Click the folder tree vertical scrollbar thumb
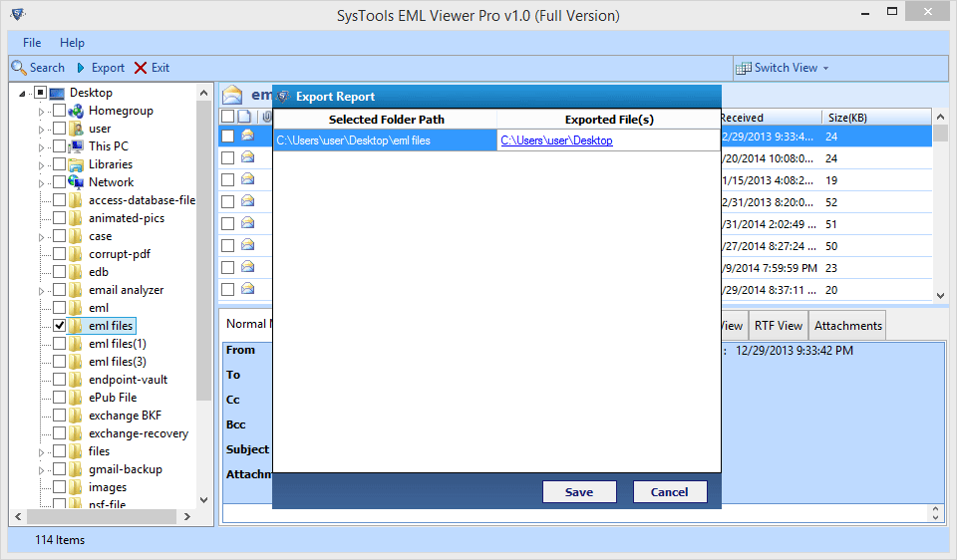 [203, 250]
